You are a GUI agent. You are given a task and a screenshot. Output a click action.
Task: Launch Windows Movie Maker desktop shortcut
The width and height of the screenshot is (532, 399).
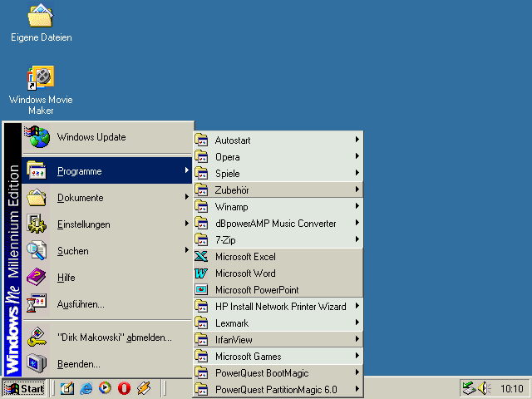point(41,77)
